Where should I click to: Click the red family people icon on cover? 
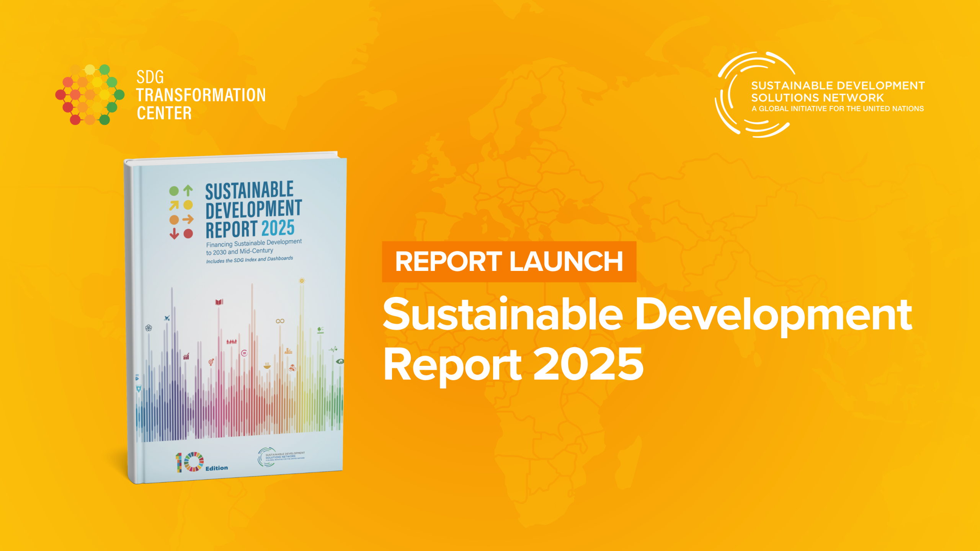231,341
